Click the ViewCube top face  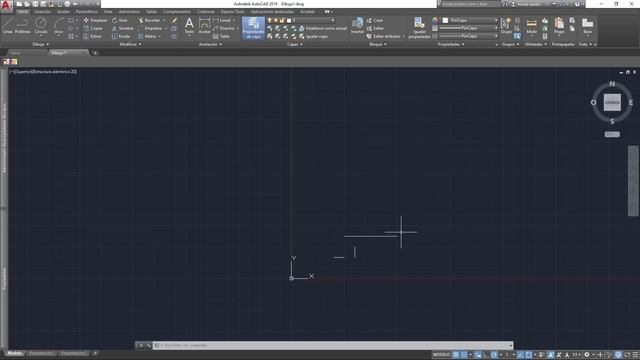[x=612, y=102]
